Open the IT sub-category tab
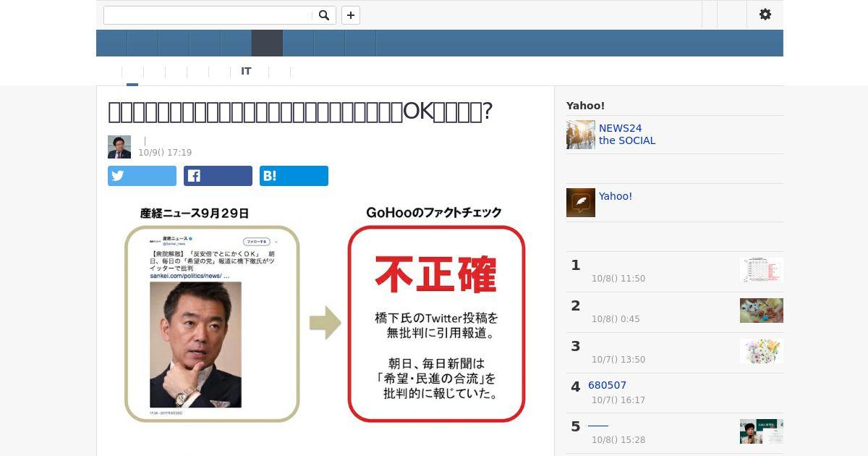Image resolution: width=868 pixels, height=456 pixels. (x=246, y=72)
